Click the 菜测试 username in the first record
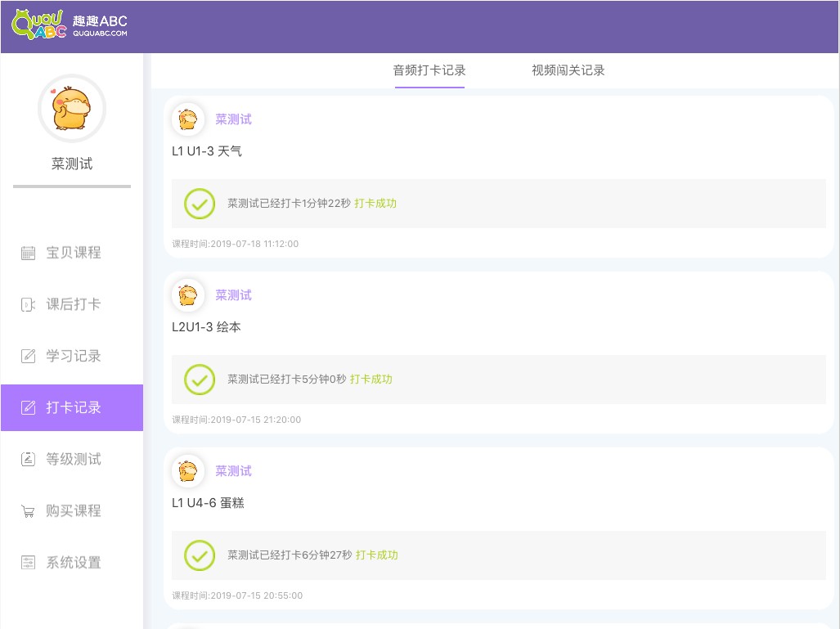Screen dimensions: 840x629 (233, 119)
